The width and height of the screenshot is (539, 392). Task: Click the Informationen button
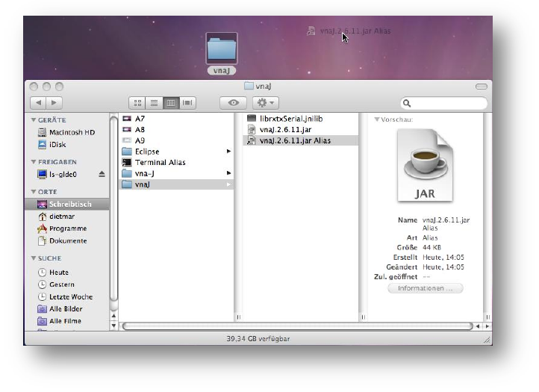pyautogui.click(x=426, y=288)
